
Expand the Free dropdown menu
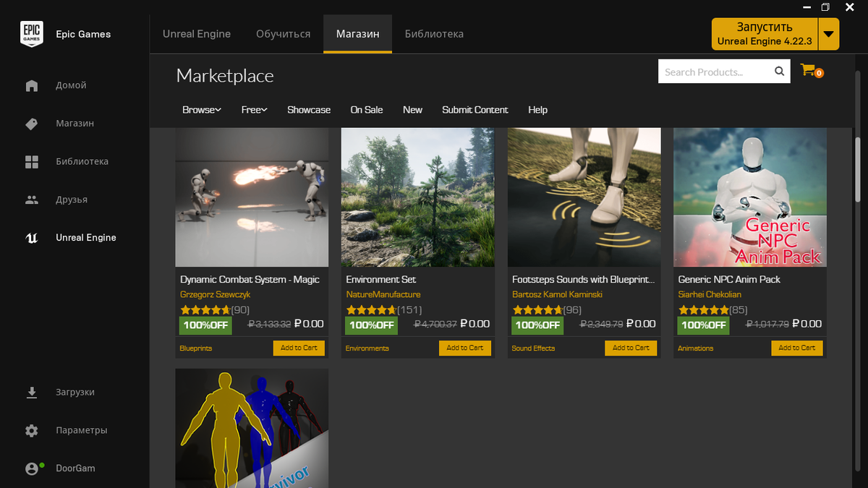click(255, 110)
